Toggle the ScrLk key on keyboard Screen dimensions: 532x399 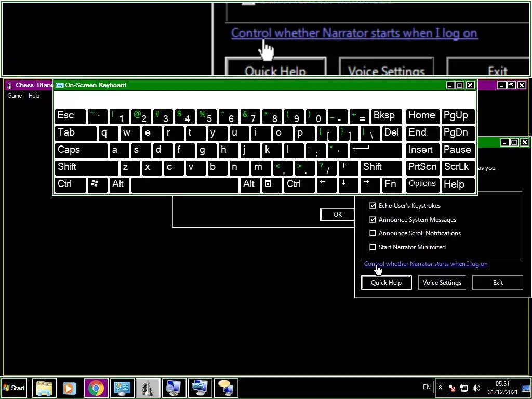coord(458,168)
